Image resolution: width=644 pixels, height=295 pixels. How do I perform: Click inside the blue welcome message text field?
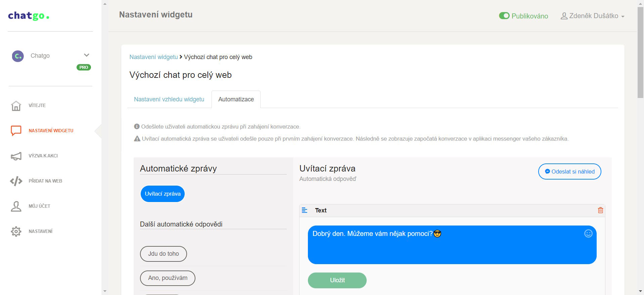[x=452, y=245]
